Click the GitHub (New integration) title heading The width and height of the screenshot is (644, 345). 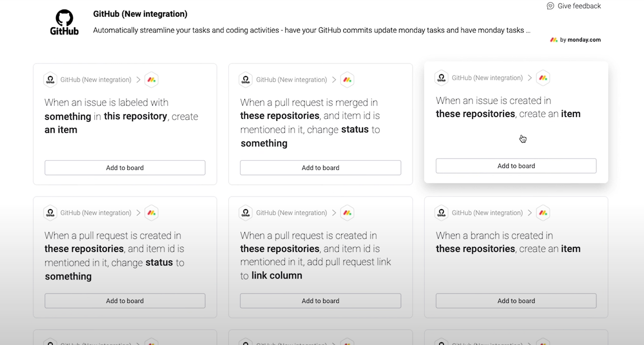click(140, 14)
